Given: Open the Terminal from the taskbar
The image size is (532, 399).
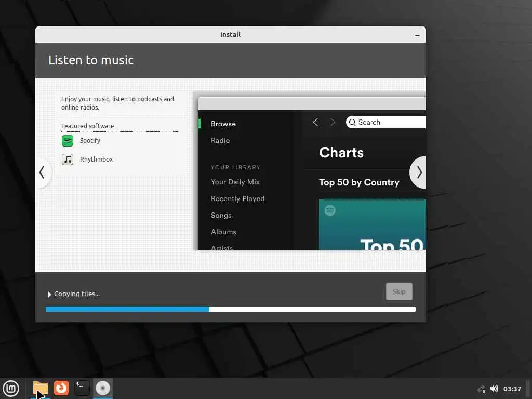Looking at the screenshot, I should [x=82, y=388].
